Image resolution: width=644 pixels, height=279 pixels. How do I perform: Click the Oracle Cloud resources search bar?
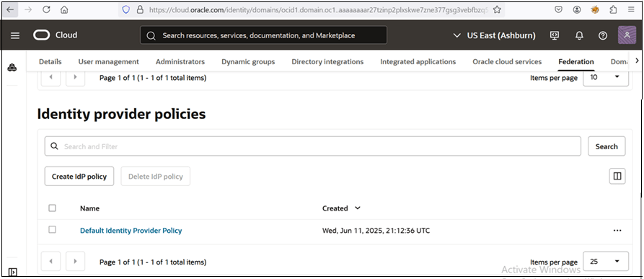[x=263, y=35]
